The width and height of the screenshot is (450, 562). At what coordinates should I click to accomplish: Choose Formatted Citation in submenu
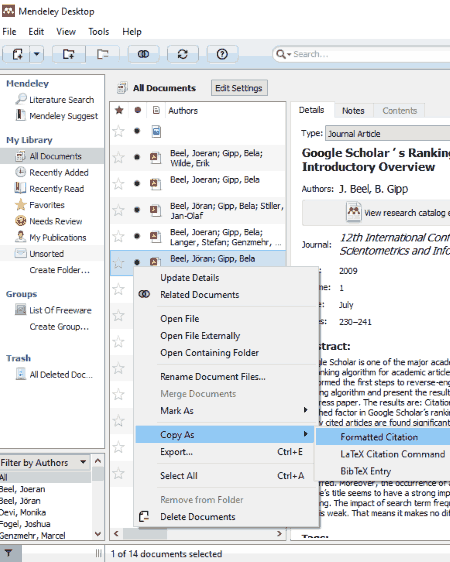[383, 437]
